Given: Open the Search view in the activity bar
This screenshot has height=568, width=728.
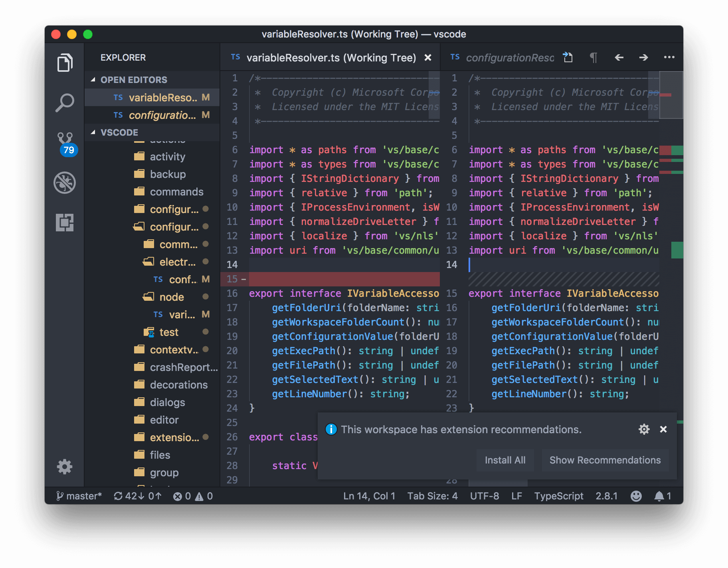Looking at the screenshot, I should 65,103.
